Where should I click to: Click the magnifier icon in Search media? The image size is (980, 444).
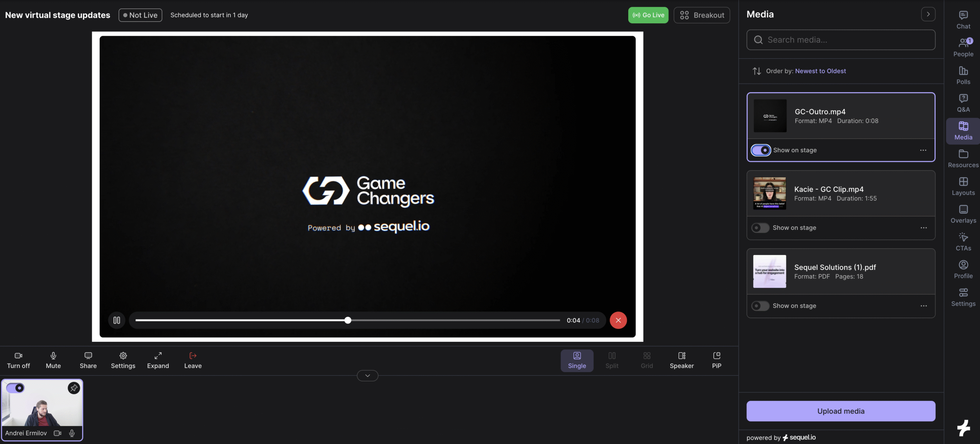pyautogui.click(x=758, y=40)
